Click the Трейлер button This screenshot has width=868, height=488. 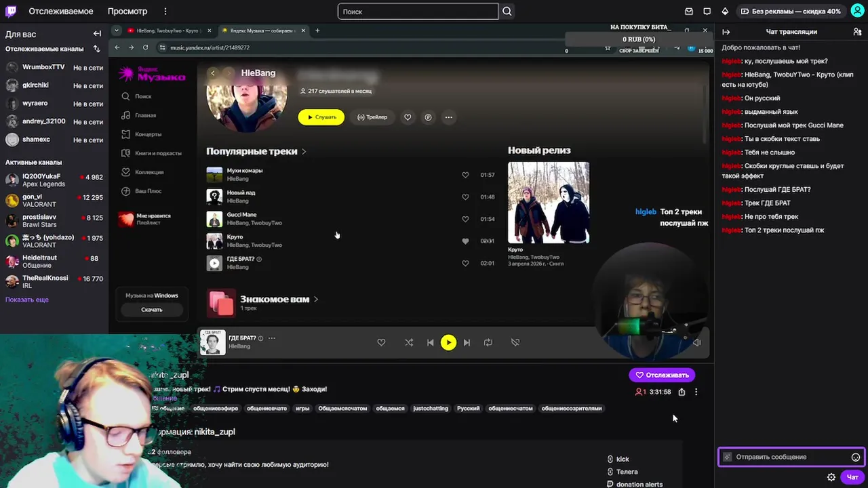click(372, 117)
